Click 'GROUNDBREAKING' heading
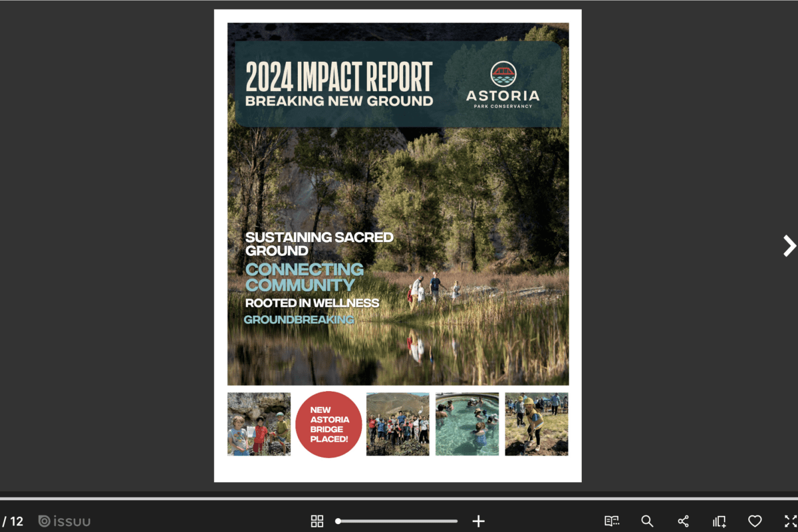The image size is (798, 532). (299, 320)
